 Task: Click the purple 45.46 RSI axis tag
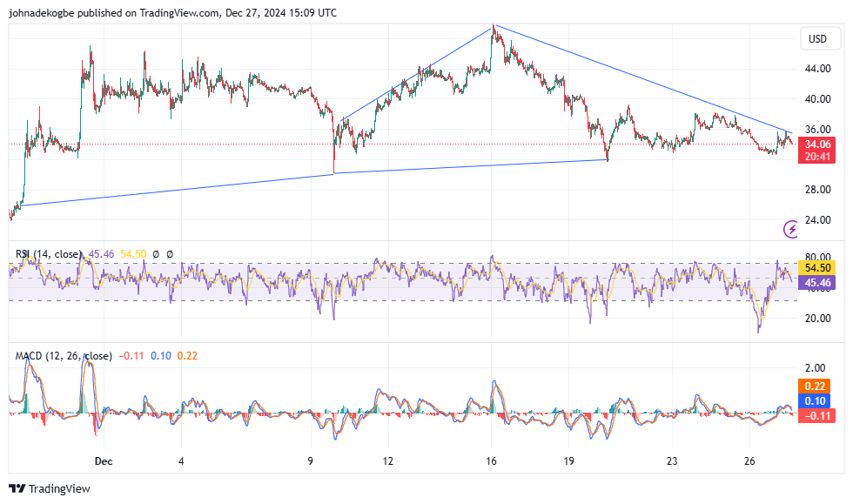pyautogui.click(x=816, y=283)
